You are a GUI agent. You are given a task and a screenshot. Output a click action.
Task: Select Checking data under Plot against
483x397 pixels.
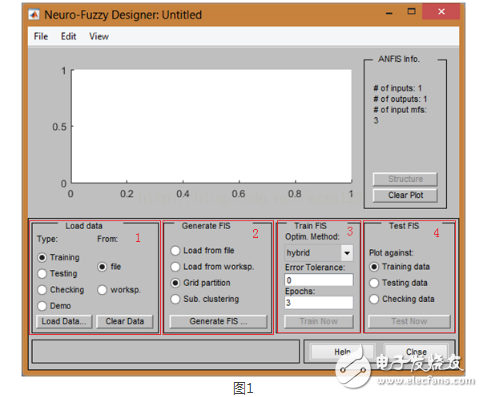(x=374, y=299)
